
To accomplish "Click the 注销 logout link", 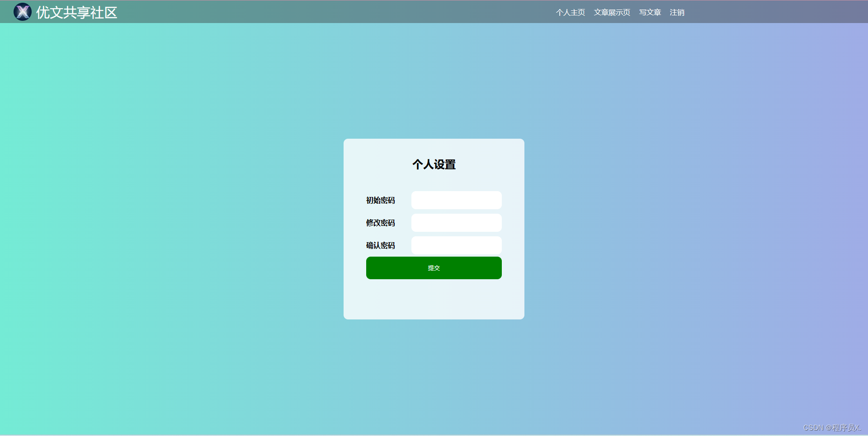I will click(677, 13).
